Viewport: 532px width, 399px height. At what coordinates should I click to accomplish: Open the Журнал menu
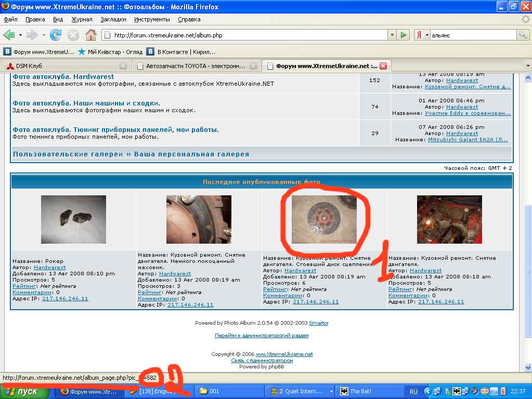pyautogui.click(x=82, y=19)
